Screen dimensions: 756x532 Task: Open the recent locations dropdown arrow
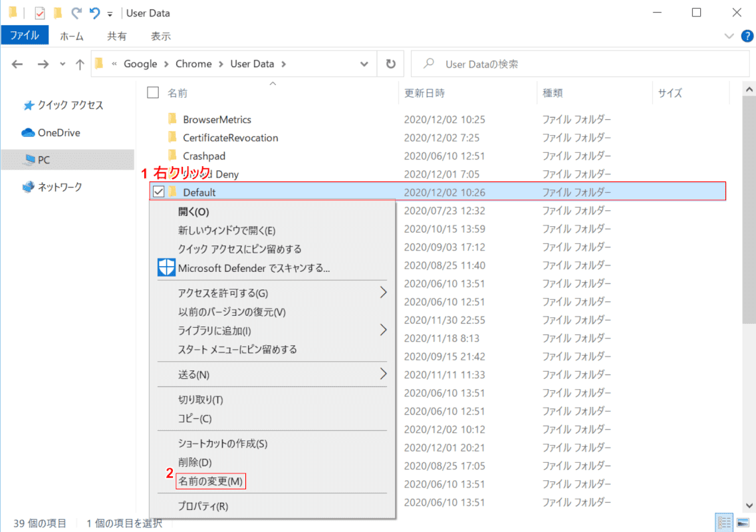pyautogui.click(x=63, y=64)
